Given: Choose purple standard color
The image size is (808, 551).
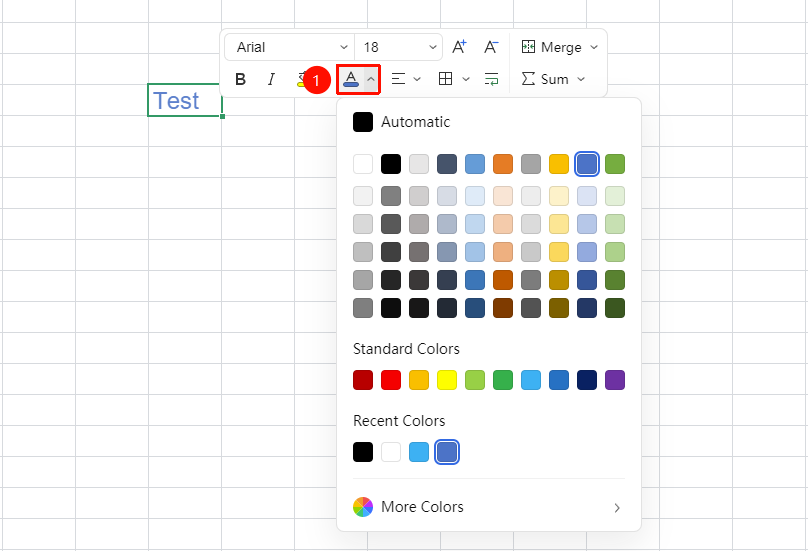Looking at the screenshot, I should 615,380.
